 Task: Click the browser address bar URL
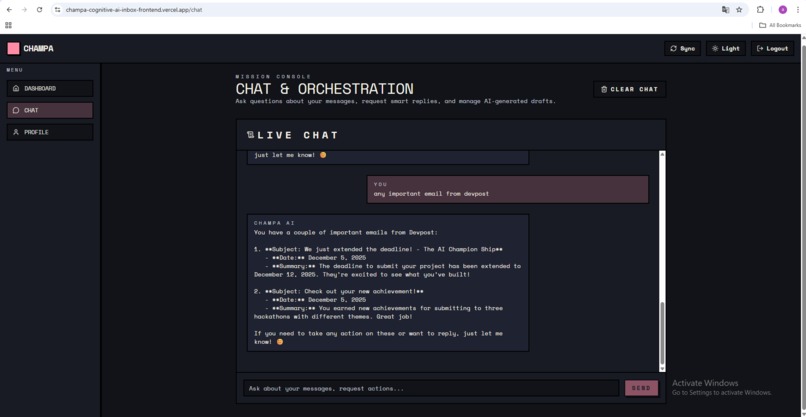tap(134, 9)
